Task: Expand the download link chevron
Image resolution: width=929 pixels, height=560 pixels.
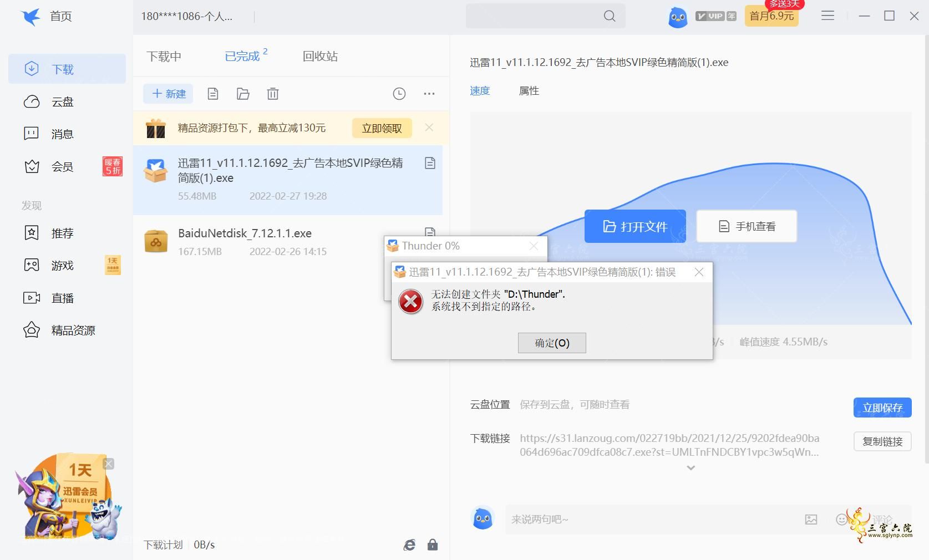Action: [691, 468]
